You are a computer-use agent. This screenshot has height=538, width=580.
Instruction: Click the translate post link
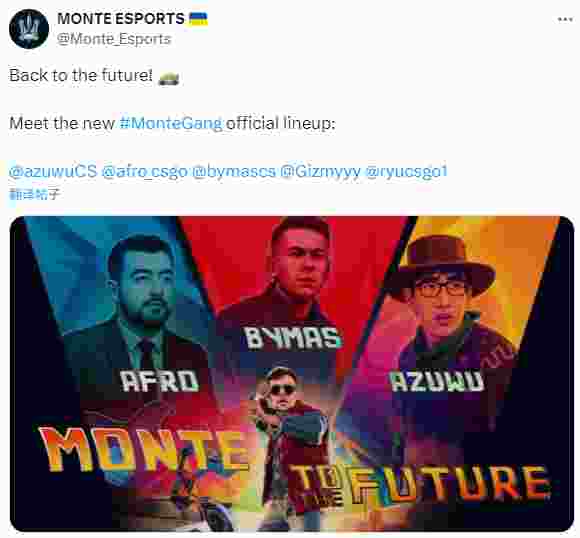34,194
